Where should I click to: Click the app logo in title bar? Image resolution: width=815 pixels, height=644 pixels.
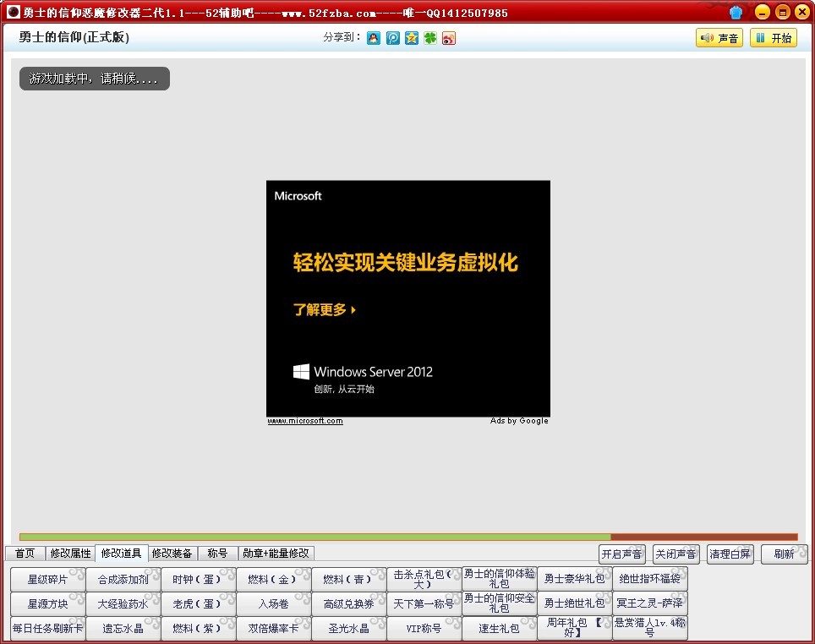(x=14, y=12)
